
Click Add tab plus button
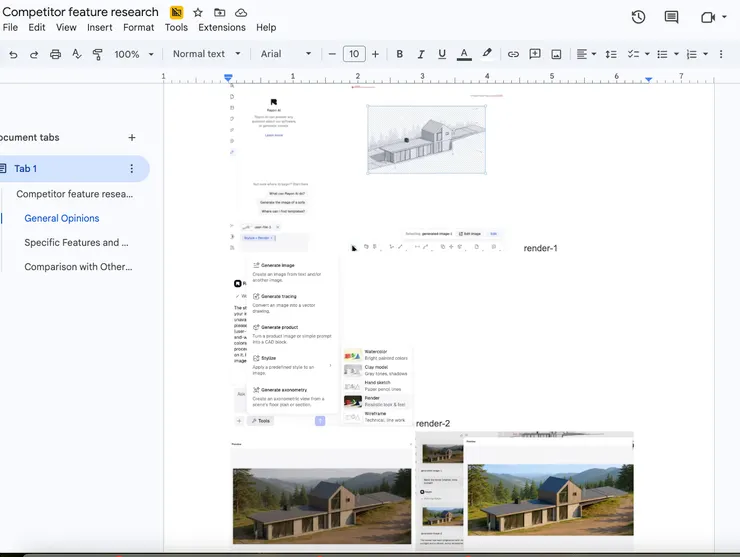click(x=132, y=137)
